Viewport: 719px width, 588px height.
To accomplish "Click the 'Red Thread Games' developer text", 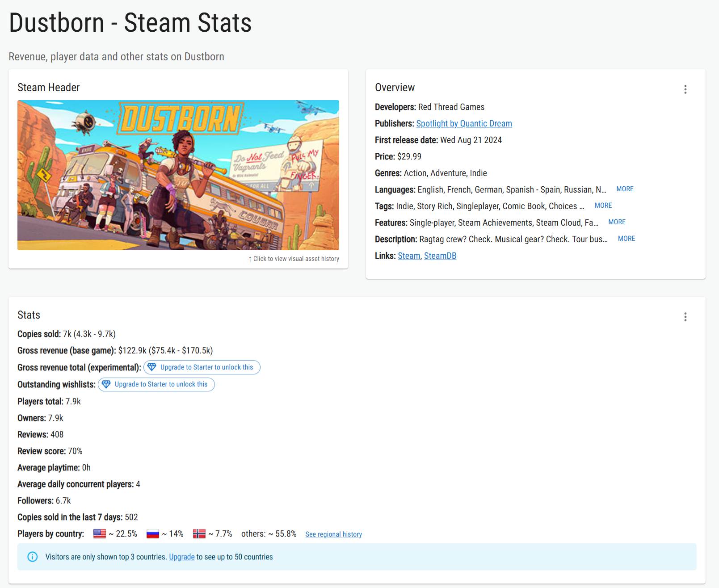I will tap(451, 107).
